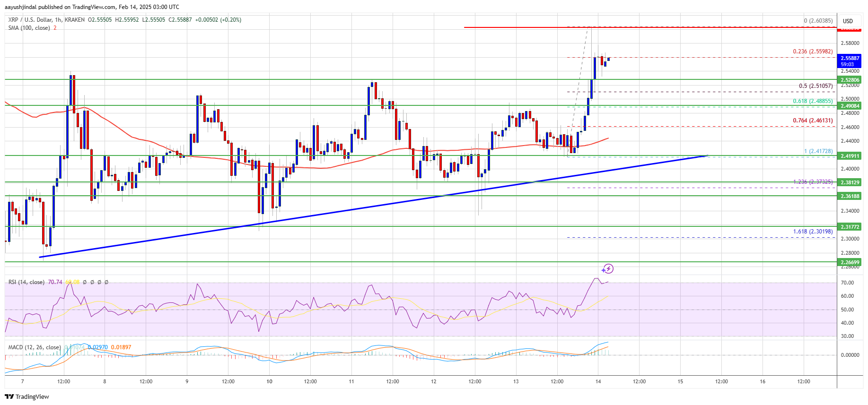The width and height of the screenshot is (868, 405).
Task: Click the green 2.38129 price axis tag
Action: tap(850, 182)
